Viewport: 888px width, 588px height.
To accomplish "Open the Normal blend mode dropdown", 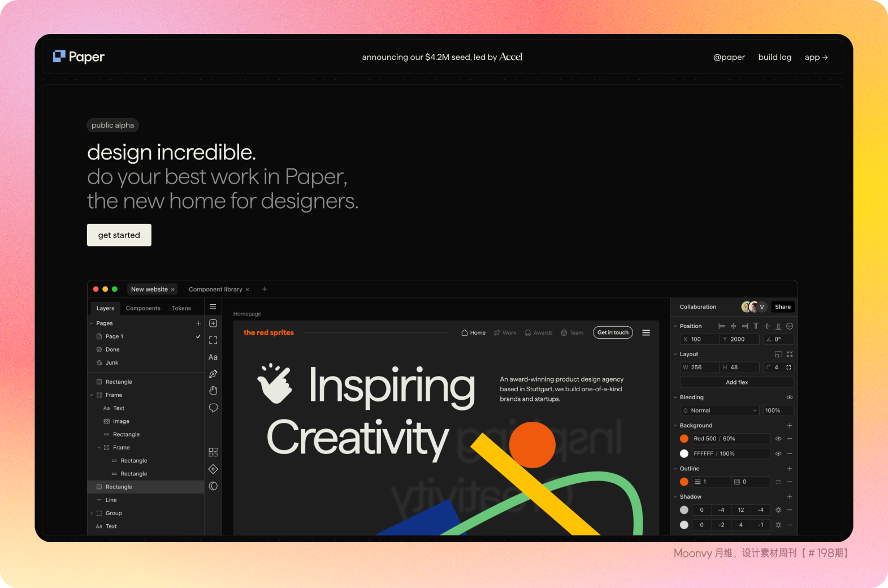I will [720, 410].
